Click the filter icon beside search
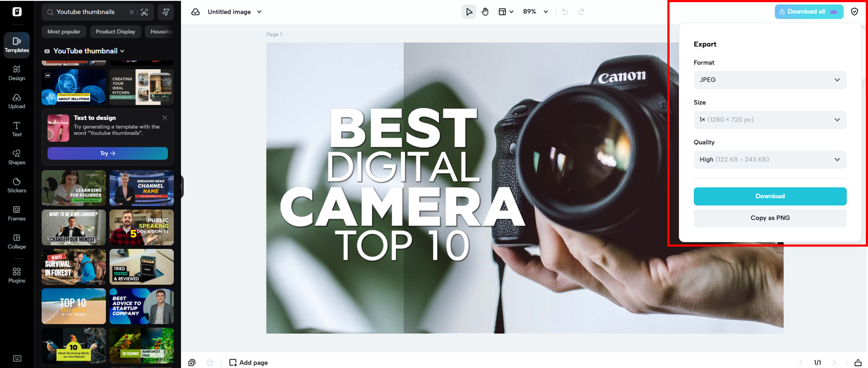Image resolution: width=868 pixels, height=368 pixels. pyautogui.click(x=166, y=12)
